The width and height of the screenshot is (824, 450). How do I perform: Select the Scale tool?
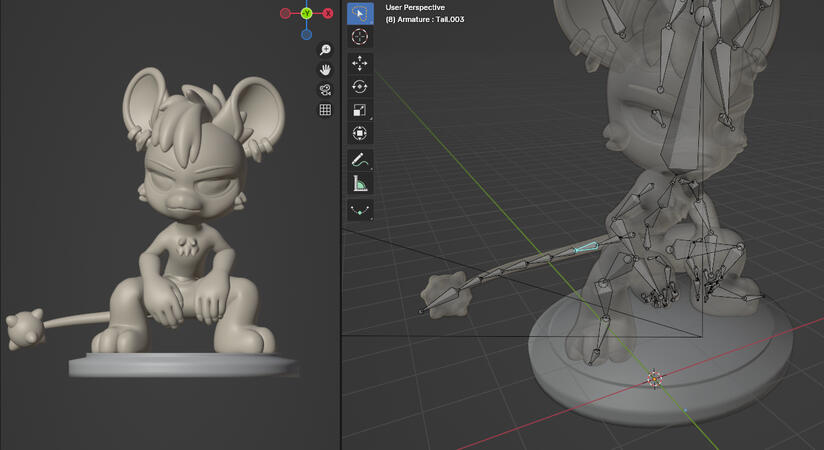[360, 111]
